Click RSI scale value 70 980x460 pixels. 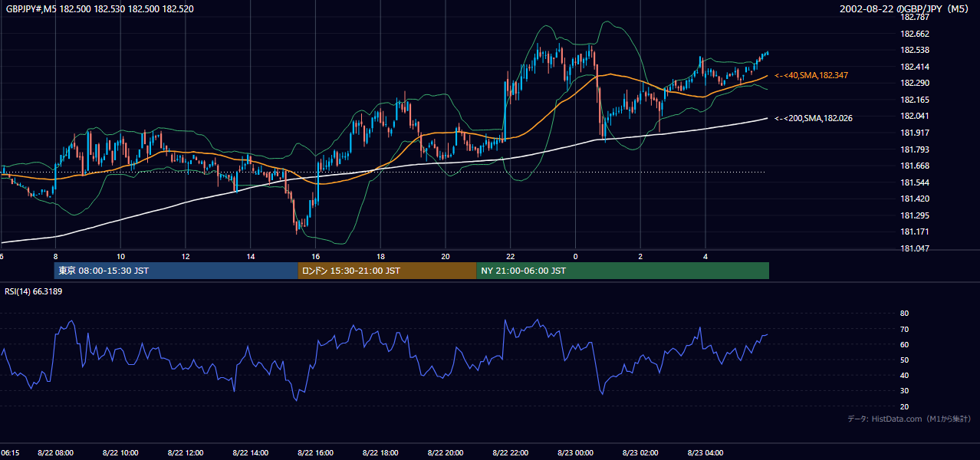click(x=904, y=329)
